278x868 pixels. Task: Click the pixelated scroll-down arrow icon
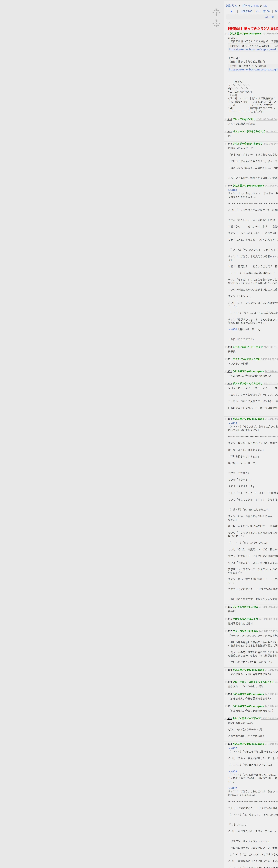216,23
